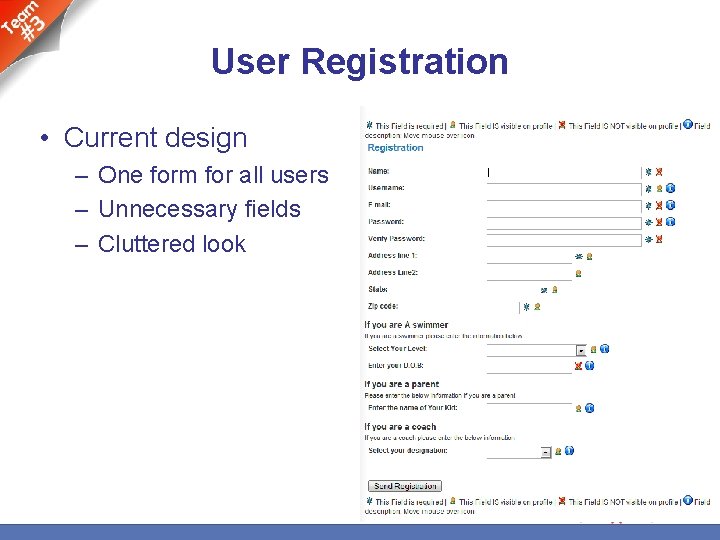Screen dimensions: 720x540
Task: Open the Select Your Level dropdown
Action: click(x=581, y=351)
